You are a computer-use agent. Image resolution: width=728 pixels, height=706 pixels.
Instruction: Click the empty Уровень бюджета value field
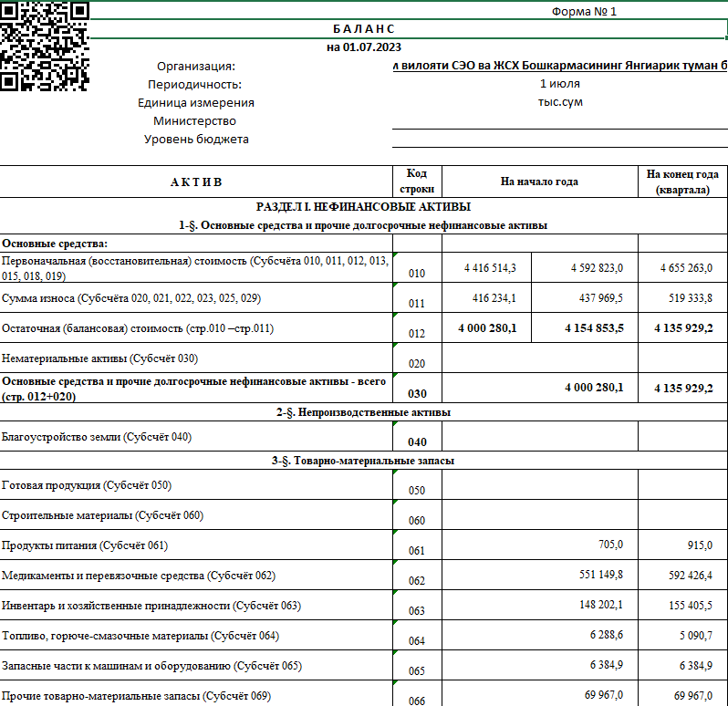pyautogui.click(x=560, y=139)
